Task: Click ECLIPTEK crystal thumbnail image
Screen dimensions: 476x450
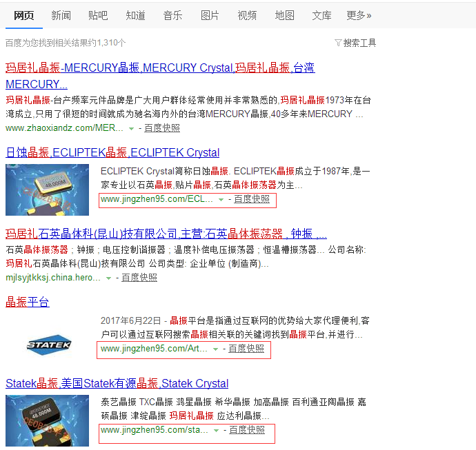Action: pyautogui.click(x=47, y=190)
